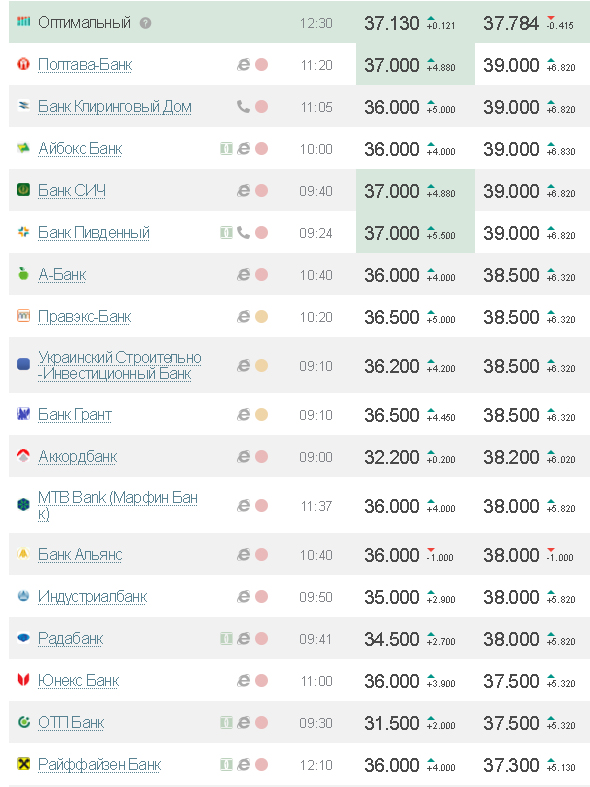This screenshot has height=787, width=590.
Task: Click the phone icon in Банк Пивденный row
Action: (243, 232)
